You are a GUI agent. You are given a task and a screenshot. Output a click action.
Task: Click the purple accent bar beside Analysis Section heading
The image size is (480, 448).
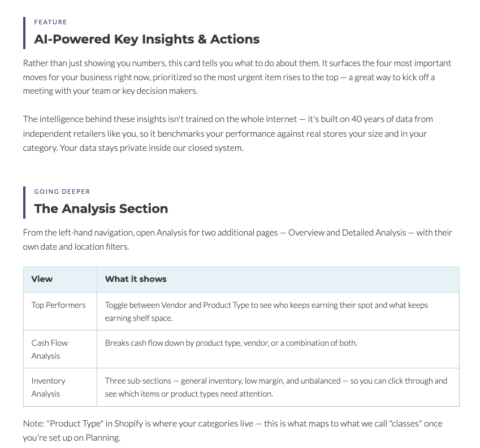(x=24, y=202)
